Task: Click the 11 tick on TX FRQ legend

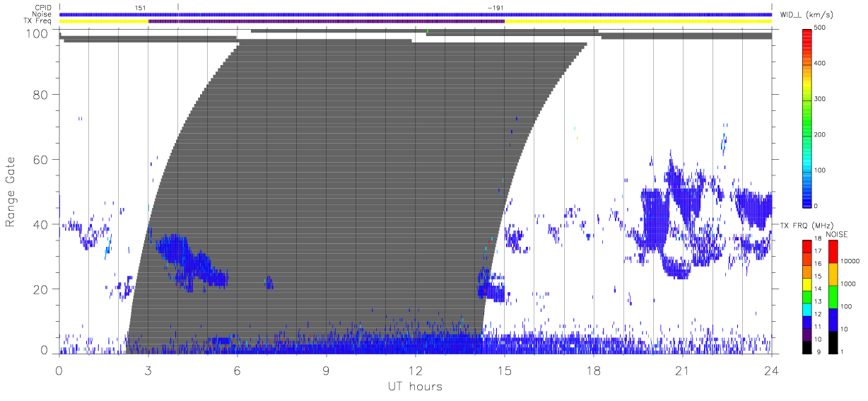Action: 817,327
